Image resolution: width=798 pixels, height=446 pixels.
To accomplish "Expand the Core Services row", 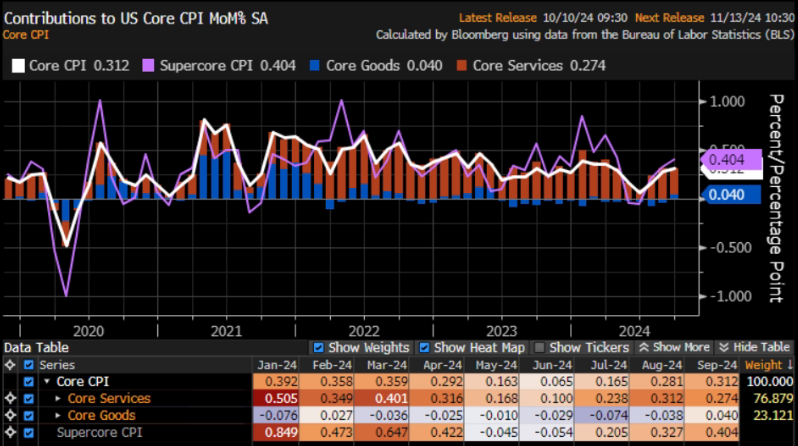I will (58, 399).
